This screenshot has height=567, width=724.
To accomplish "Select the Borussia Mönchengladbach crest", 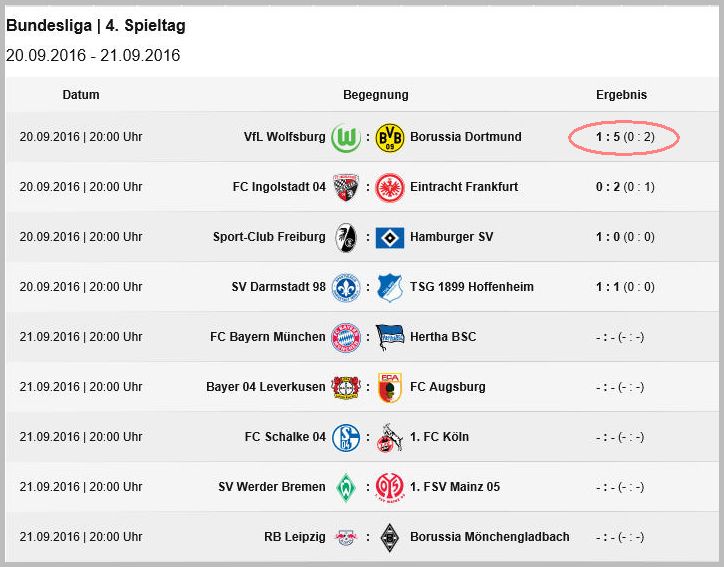I will pyautogui.click(x=390, y=537).
